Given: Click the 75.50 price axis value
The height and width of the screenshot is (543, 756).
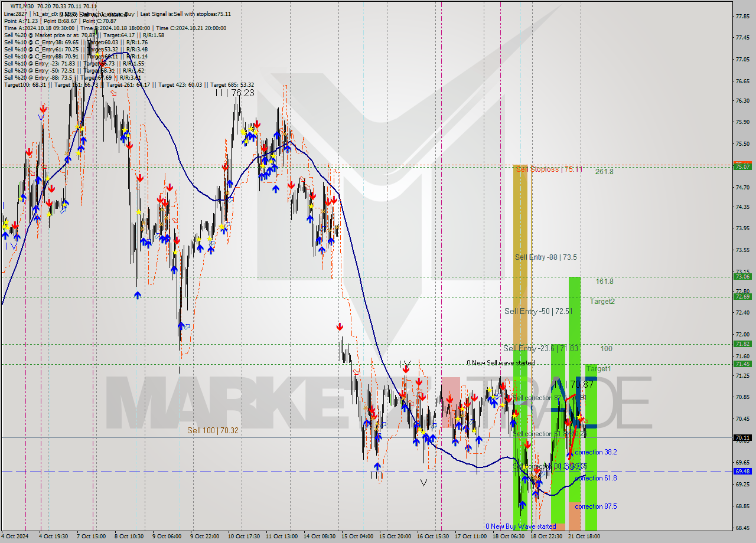Looking at the screenshot, I should 743,143.
